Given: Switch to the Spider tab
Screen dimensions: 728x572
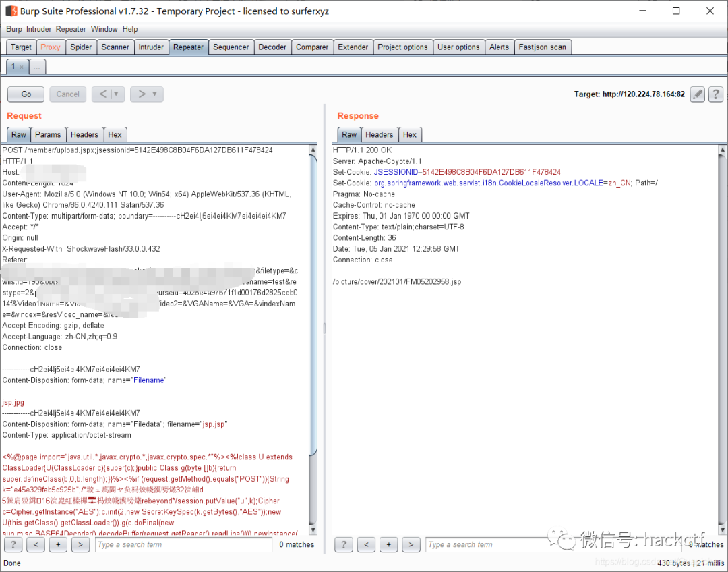Looking at the screenshot, I should [x=81, y=47].
